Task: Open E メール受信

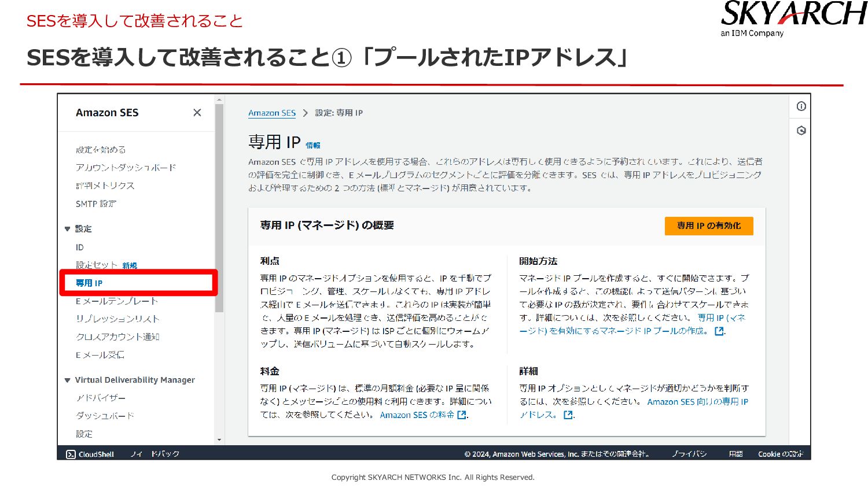Action: tap(100, 355)
